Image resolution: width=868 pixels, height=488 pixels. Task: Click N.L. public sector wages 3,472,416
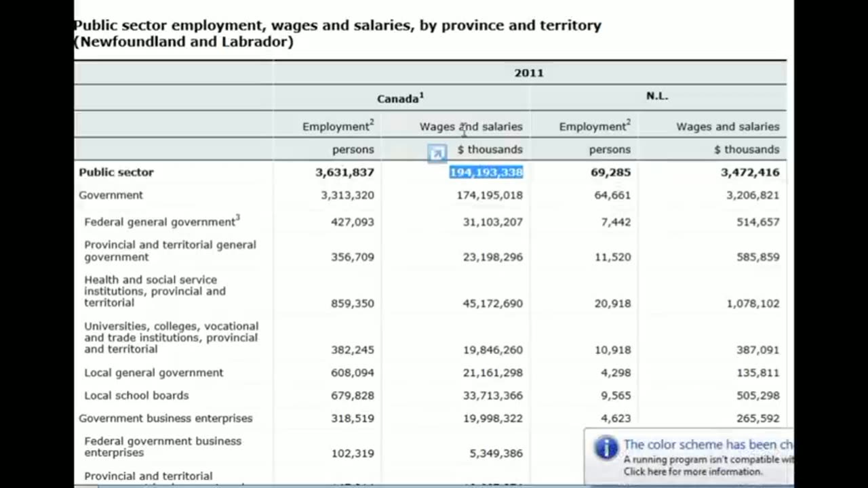750,172
